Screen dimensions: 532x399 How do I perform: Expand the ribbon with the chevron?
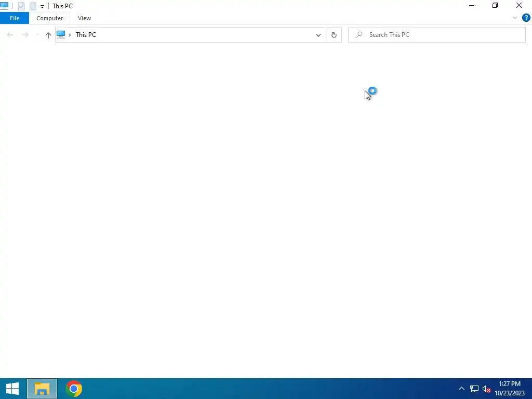tap(515, 18)
